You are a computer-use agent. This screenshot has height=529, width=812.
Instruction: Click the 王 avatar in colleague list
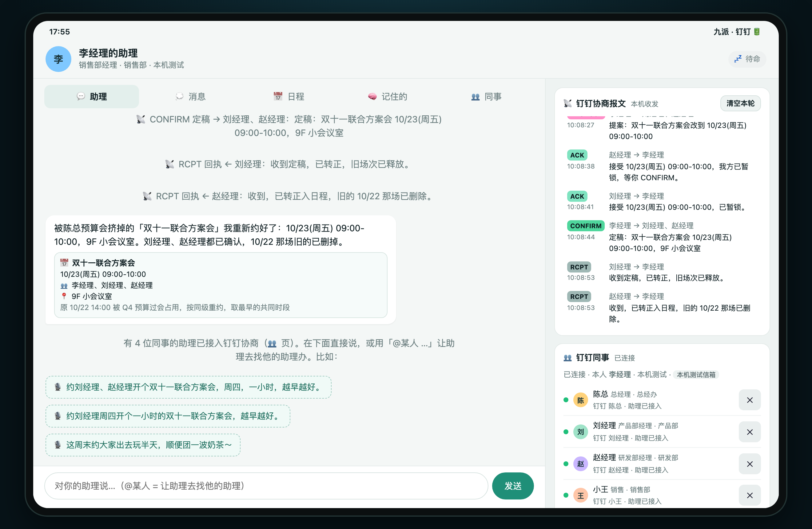(x=580, y=495)
